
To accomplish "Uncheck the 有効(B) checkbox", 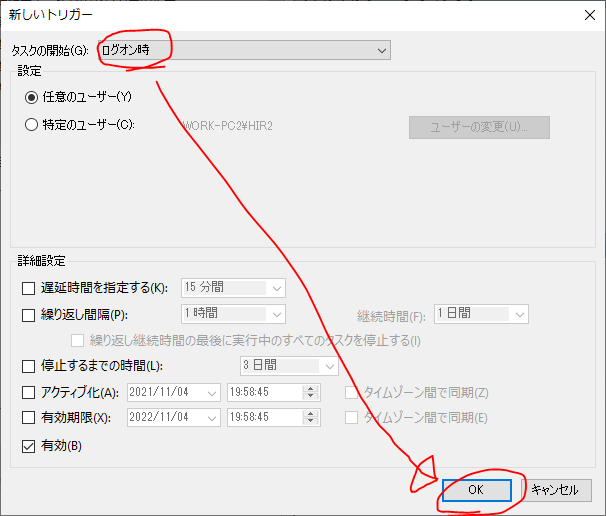I will click(x=29, y=446).
